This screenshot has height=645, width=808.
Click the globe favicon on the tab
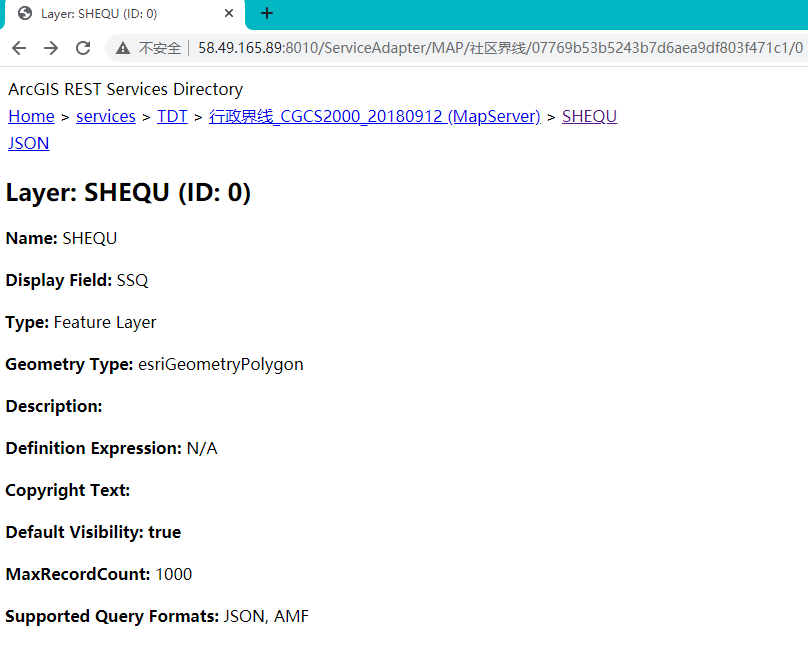click(x=25, y=13)
